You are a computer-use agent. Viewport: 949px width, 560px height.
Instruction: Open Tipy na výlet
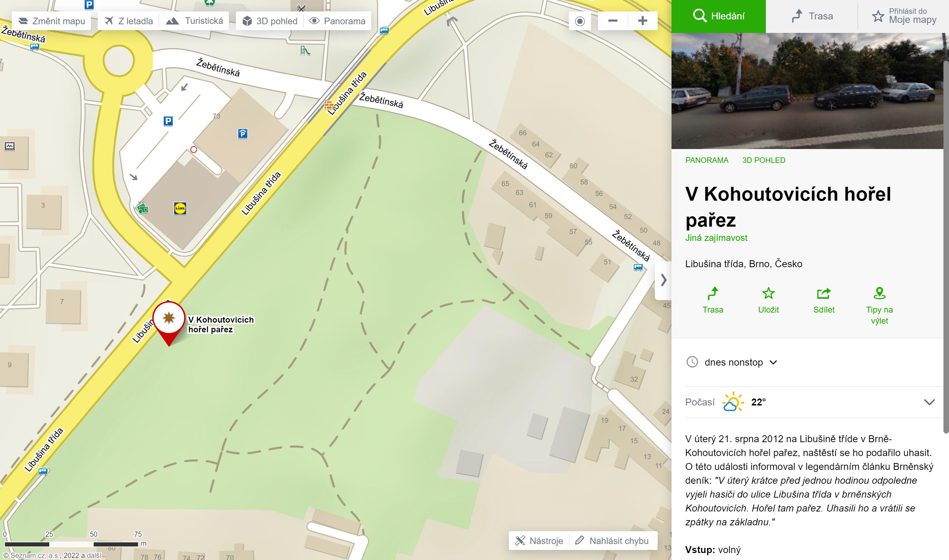(879, 306)
